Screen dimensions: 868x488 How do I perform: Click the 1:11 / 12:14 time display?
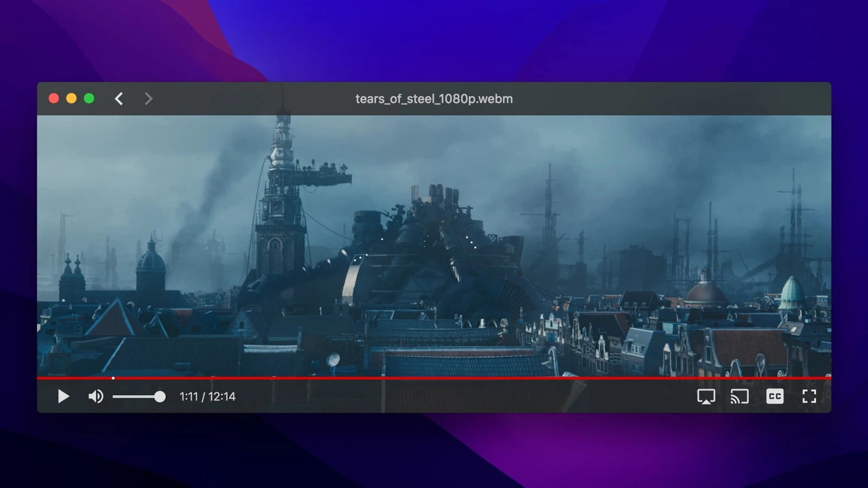click(207, 397)
